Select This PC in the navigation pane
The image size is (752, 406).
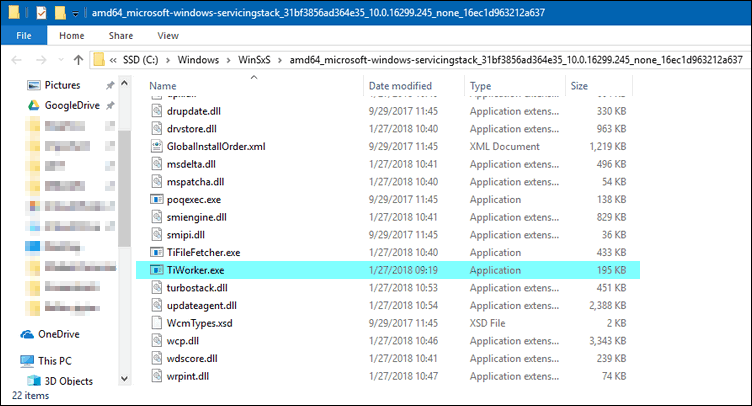pos(55,361)
